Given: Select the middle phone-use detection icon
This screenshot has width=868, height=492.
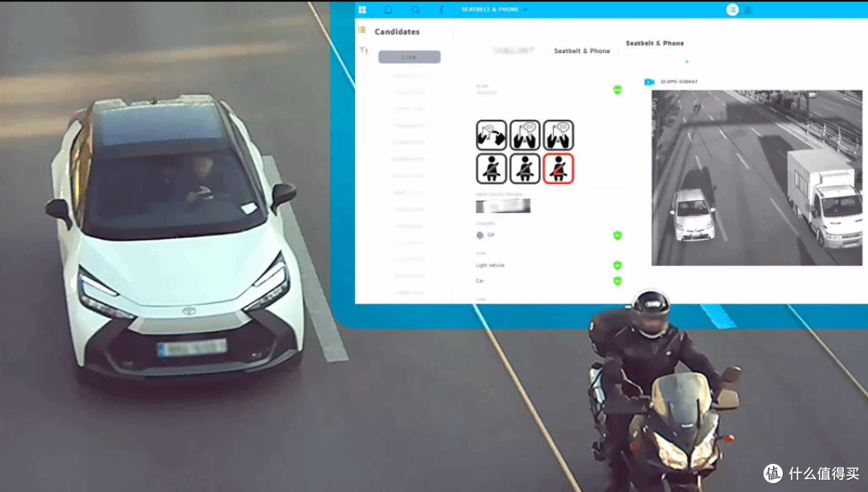Looking at the screenshot, I should (x=525, y=135).
